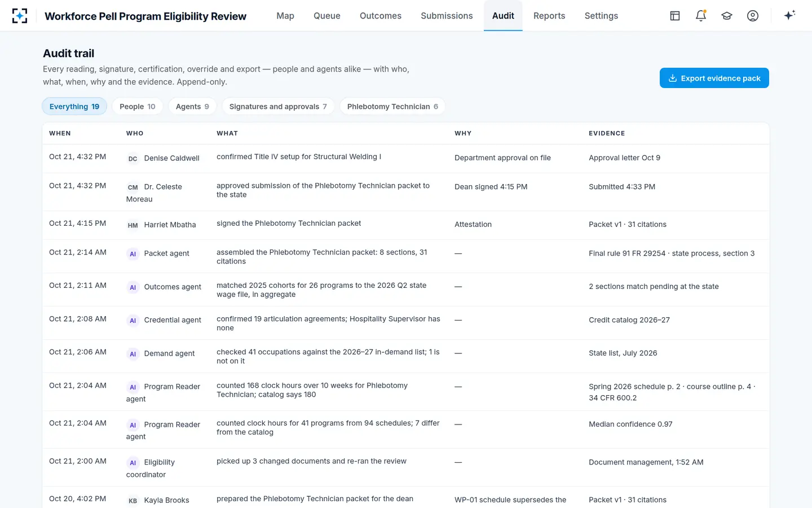812x508 pixels.
Task: Filter audit trail by Agents
Action: pyautogui.click(x=192, y=106)
